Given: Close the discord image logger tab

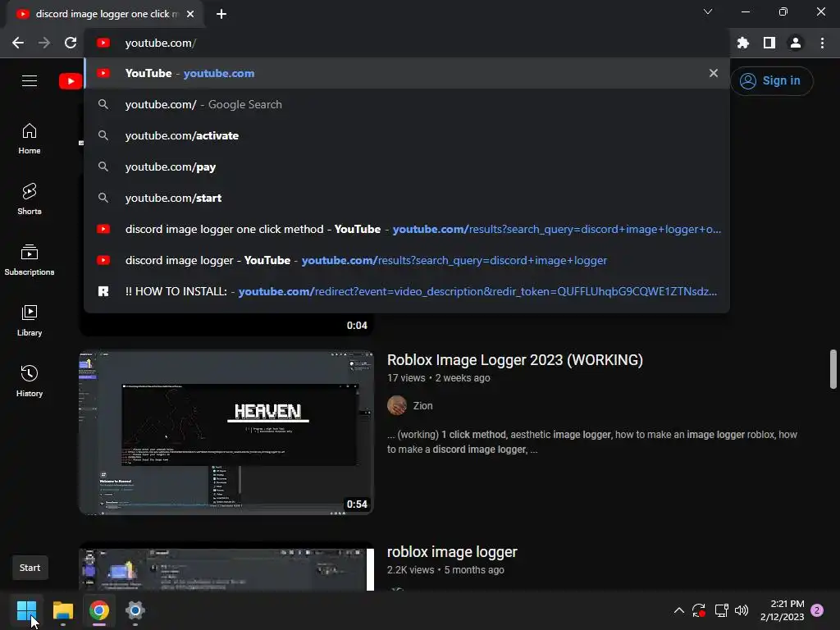Looking at the screenshot, I should (x=190, y=14).
